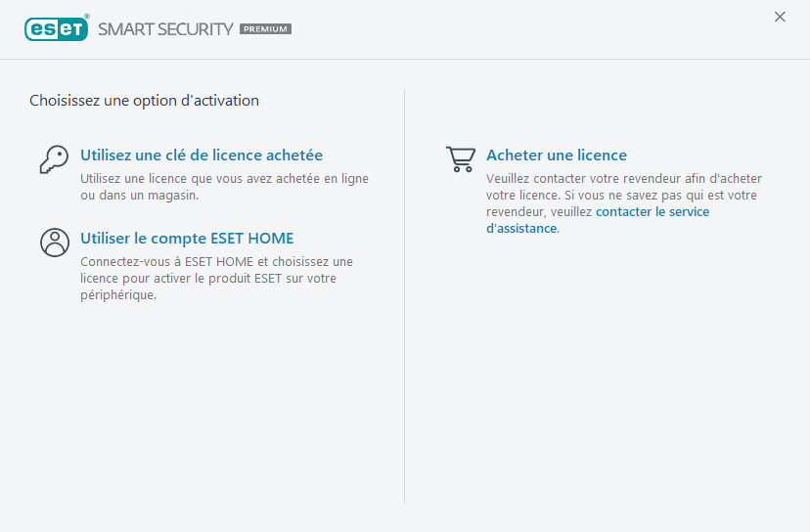Click the PREMIUM badge beside the product name
The height and width of the screenshot is (532, 810).
265,29
